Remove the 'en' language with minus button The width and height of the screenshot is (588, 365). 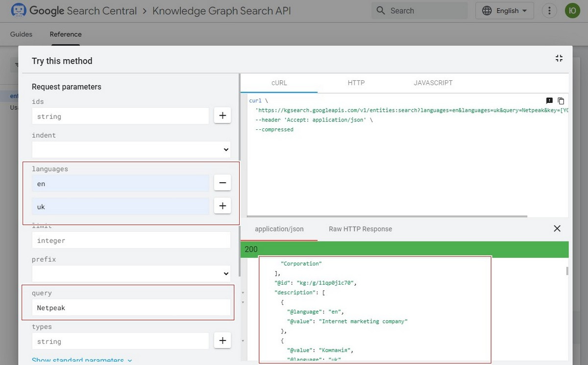click(x=222, y=183)
